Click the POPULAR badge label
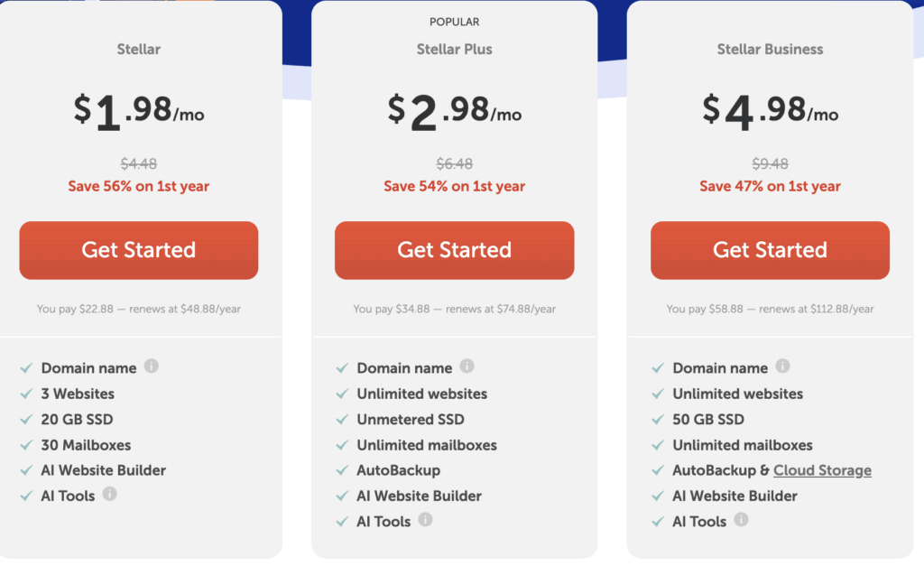This screenshot has height=566, width=924. (x=455, y=22)
